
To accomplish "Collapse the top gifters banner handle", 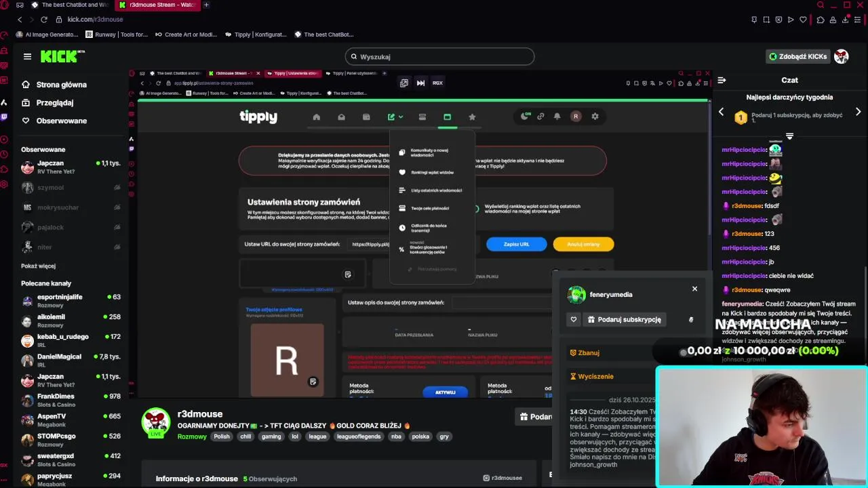I will click(x=789, y=136).
